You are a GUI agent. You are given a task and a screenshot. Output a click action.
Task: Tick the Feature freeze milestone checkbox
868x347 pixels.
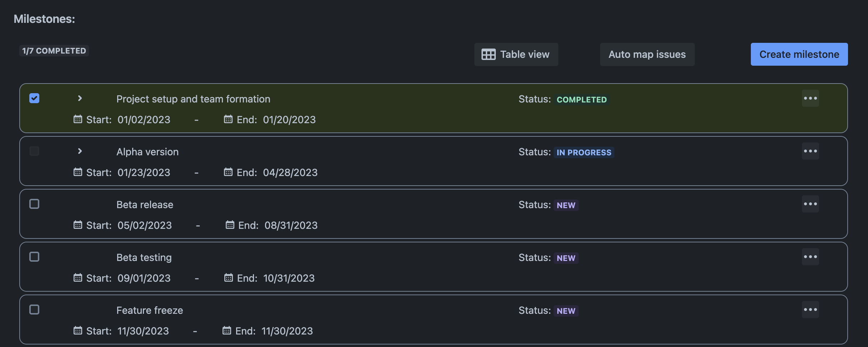coord(34,310)
